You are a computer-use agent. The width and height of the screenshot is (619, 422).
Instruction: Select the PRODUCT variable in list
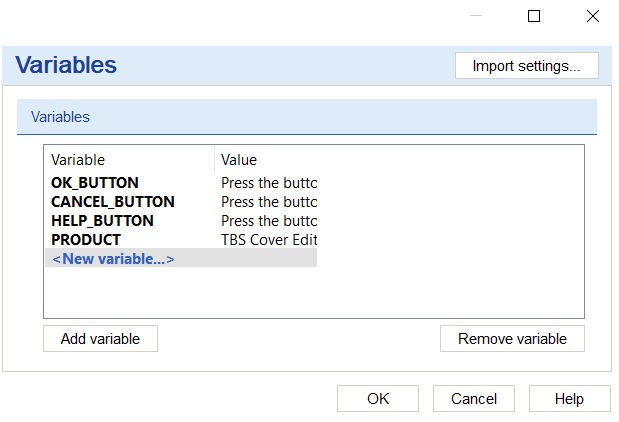(x=86, y=240)
